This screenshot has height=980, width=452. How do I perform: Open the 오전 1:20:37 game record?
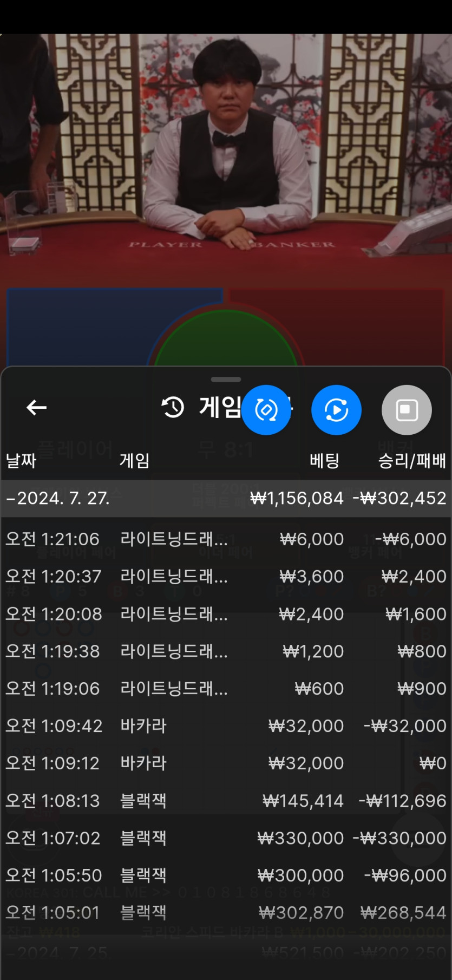226,577
